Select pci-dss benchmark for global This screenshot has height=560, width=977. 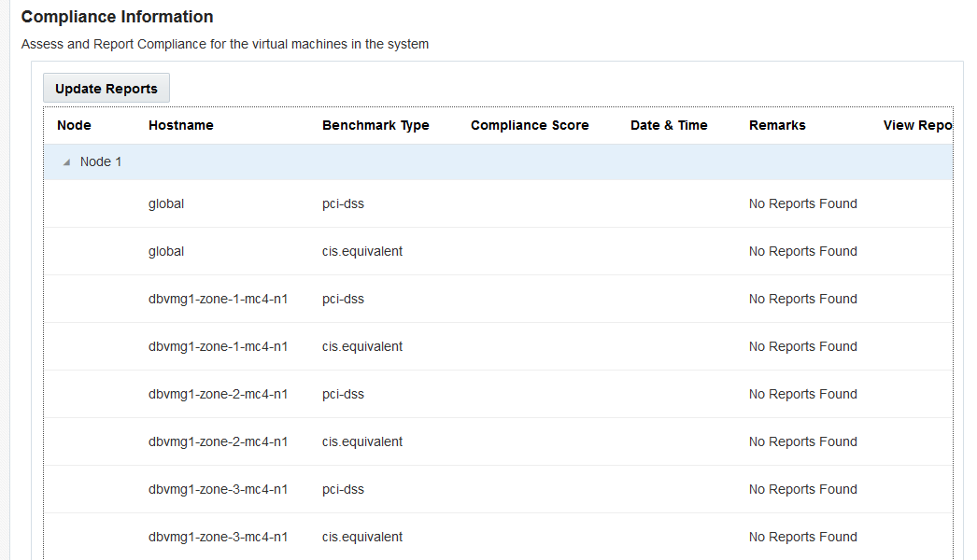tap(343, 203)
